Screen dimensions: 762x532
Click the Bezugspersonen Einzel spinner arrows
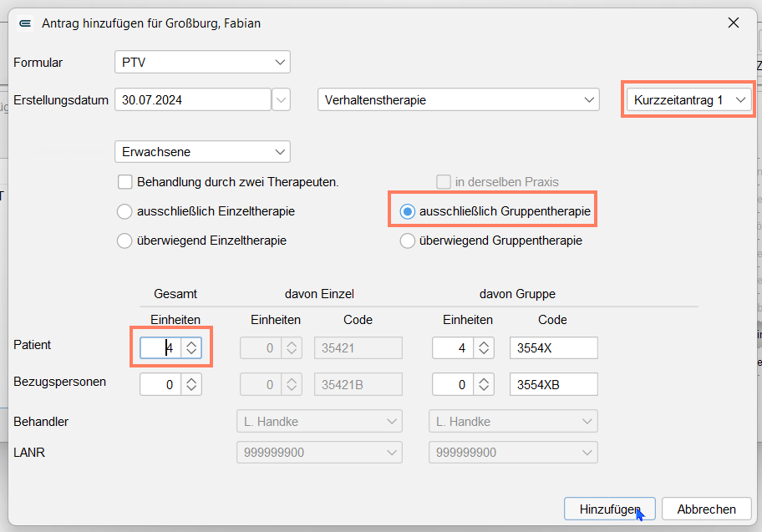(x=292, y=384)
